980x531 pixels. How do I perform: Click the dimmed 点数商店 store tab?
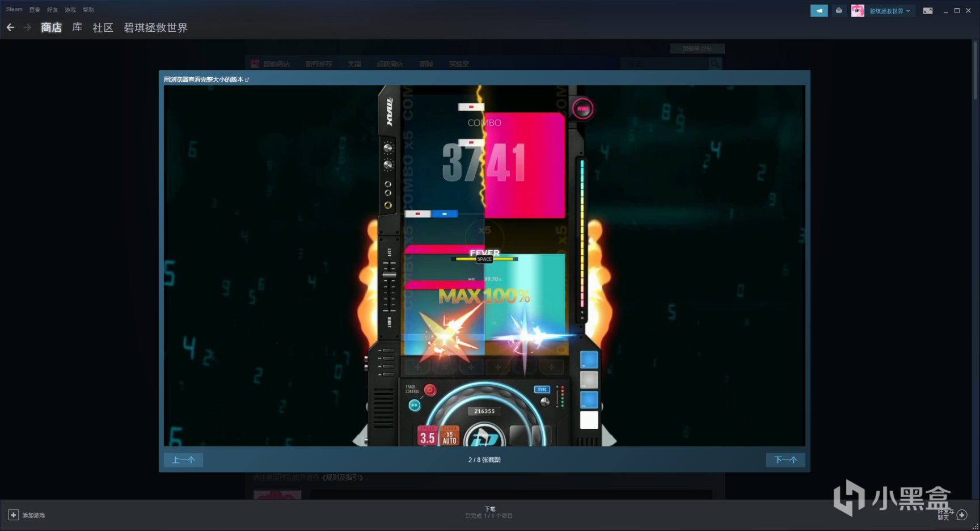tap(390, 64)
